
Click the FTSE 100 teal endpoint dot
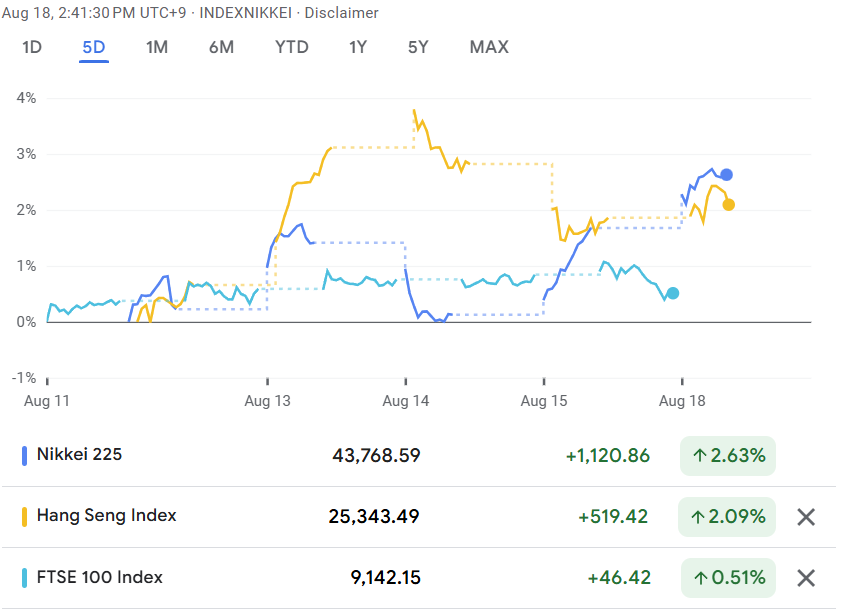(x=673, y=293)
